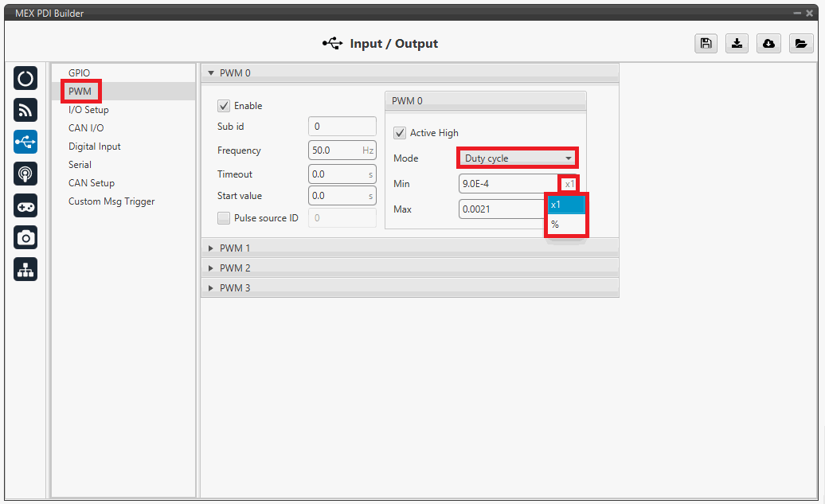Toggle the Active High checkbox
The image size is (825, 504).
400,133
